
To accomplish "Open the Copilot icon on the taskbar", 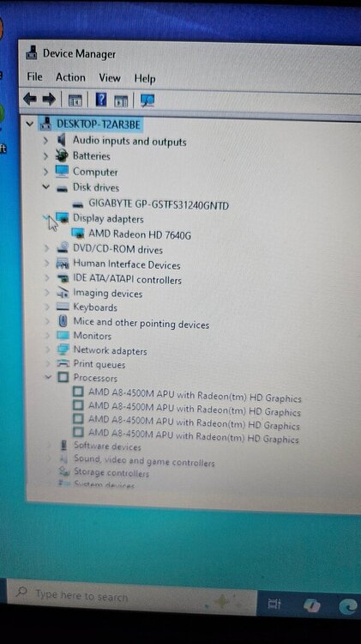I will 312,605.
